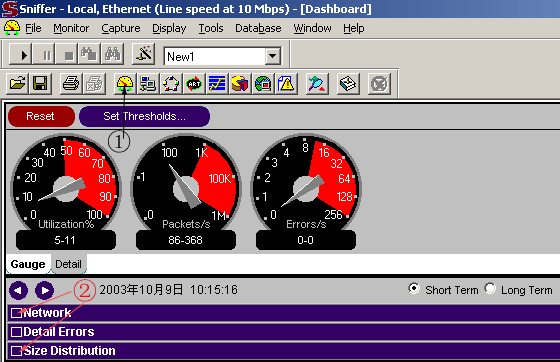Viewport: 560px width, 362px height.
Task: Open the address book icon
Action: click(x=348, y=84)
